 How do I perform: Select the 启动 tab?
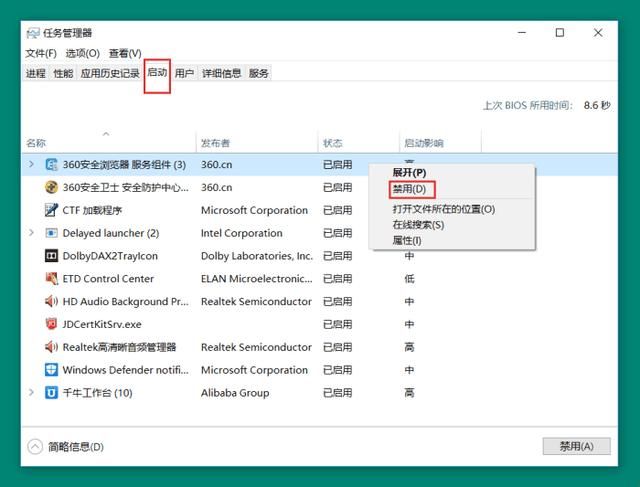157,73
